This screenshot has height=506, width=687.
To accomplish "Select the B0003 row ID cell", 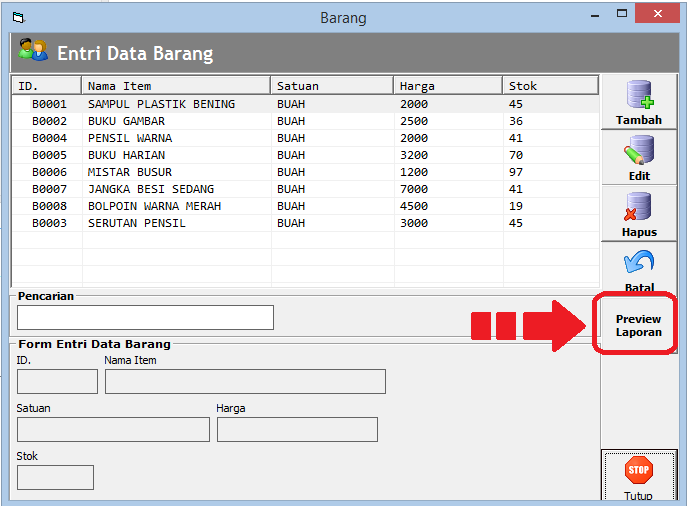I will [50, 223].
